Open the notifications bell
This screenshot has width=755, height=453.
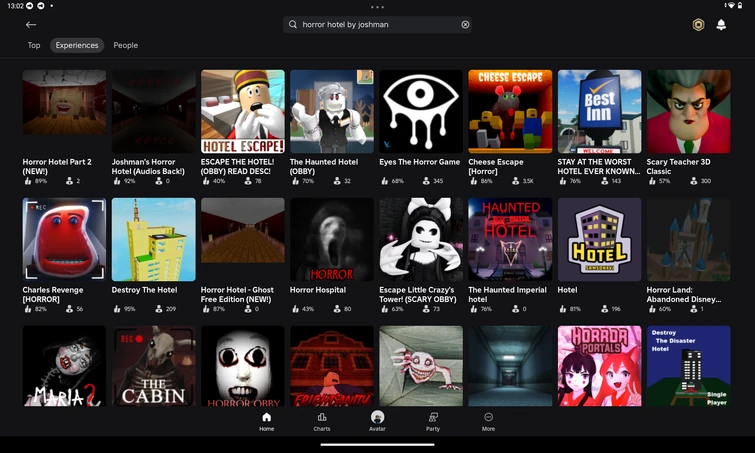click(721, 25)
